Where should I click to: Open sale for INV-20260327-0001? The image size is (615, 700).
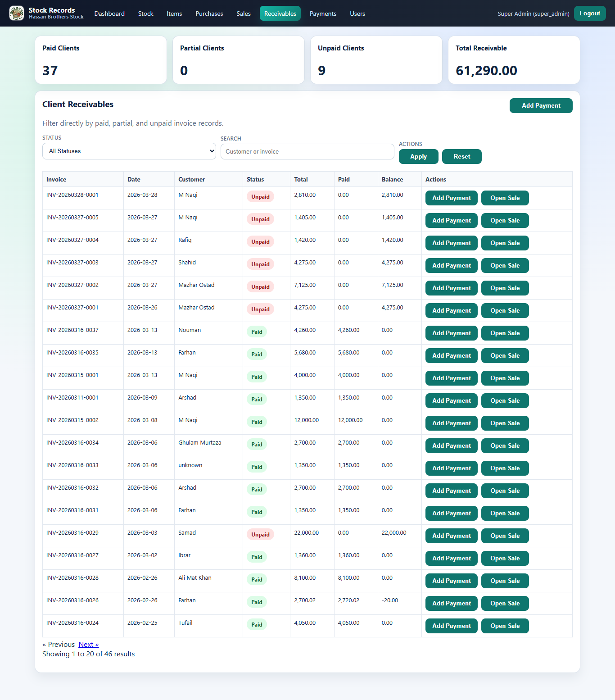click(505, 310)
